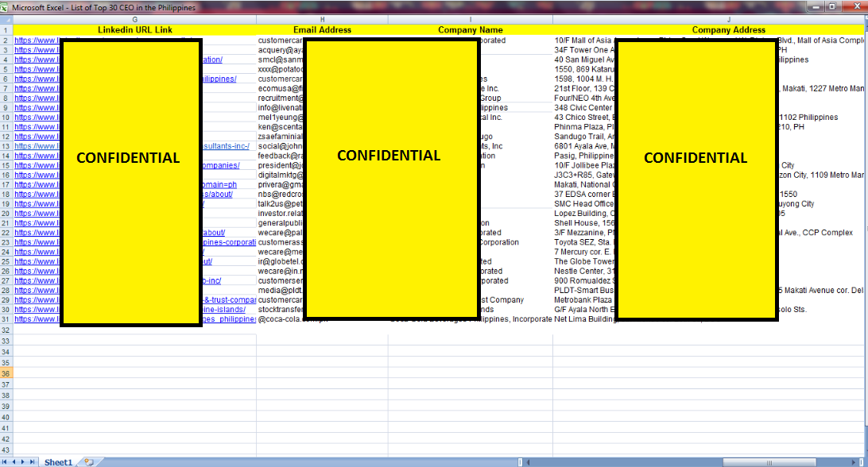868x467 pixels.
Task: Click the media@pldt email cell
Action: (x=281, y=291)
